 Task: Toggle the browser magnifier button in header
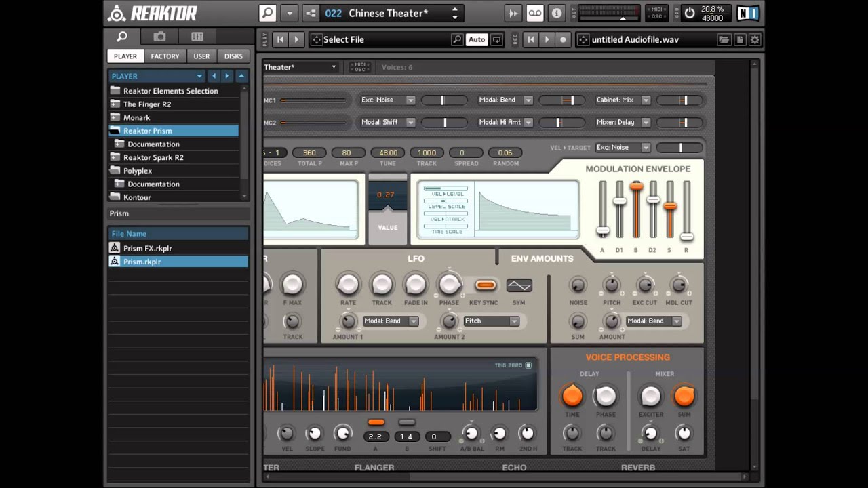point(268,13)
